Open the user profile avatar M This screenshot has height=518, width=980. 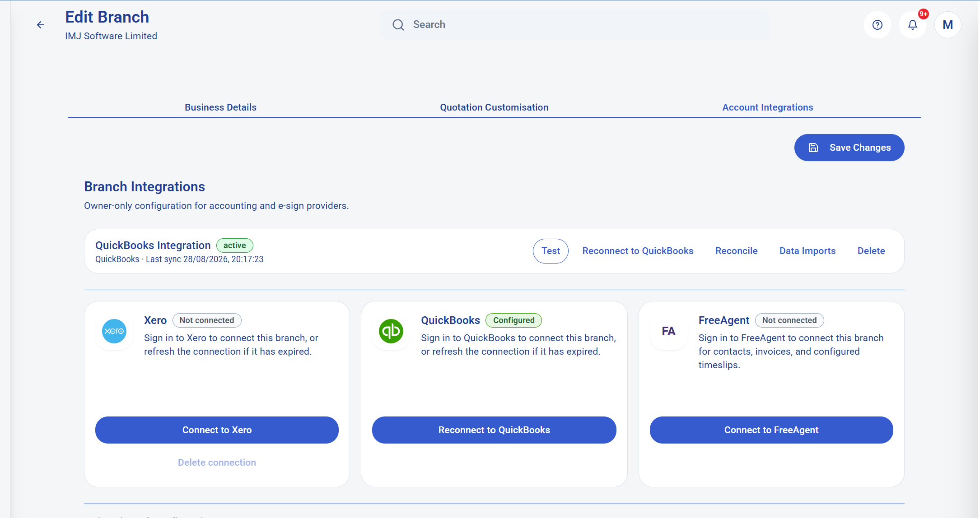point(947,25)
